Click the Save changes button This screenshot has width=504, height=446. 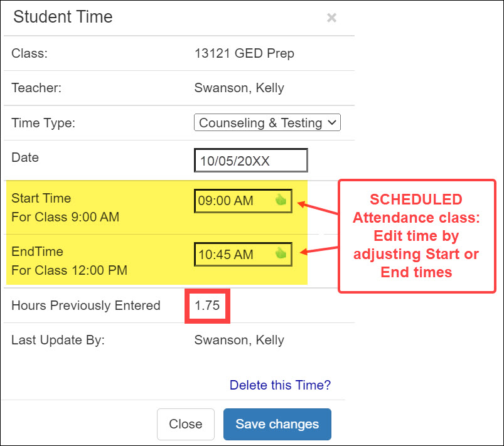coord(277,424)
